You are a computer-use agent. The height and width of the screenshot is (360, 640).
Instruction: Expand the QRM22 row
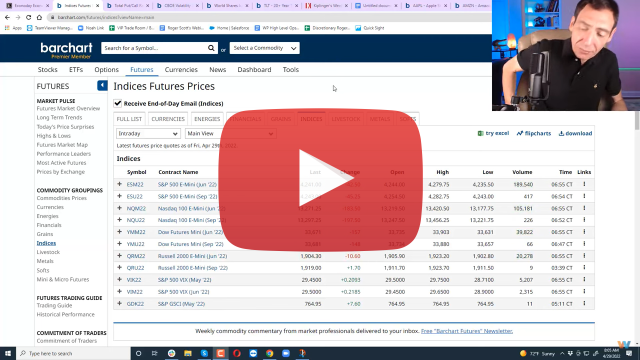tap(119, 256)
